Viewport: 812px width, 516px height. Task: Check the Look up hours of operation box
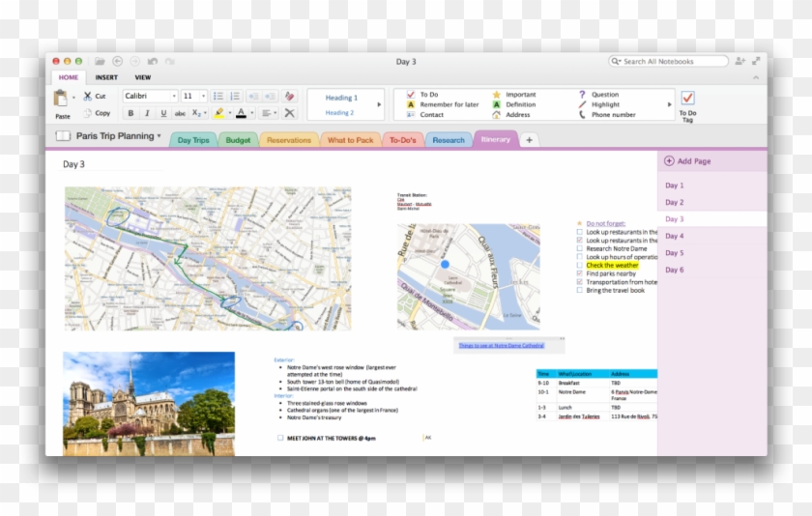(x=579, y=257)
